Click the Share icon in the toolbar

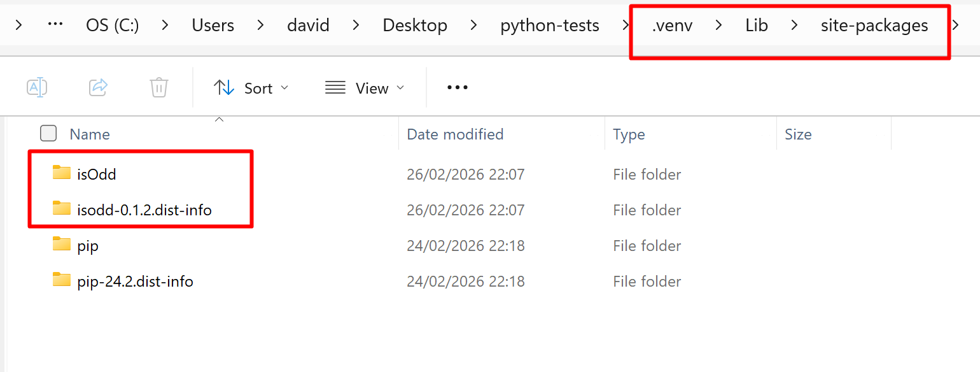click(x=98, y=87)
